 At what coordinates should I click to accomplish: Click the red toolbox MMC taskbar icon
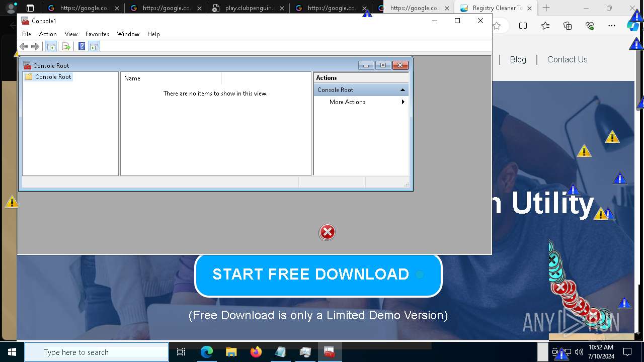click(x=329, y=352)
